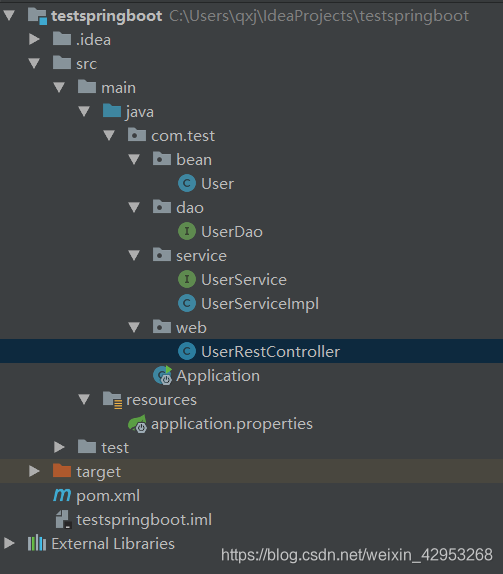Image resolution: width=503 pixels, height=574 pixels.
Task: Click the C:\Users\qxj\IdeaProjects project path text
Action: click(319, 16)
